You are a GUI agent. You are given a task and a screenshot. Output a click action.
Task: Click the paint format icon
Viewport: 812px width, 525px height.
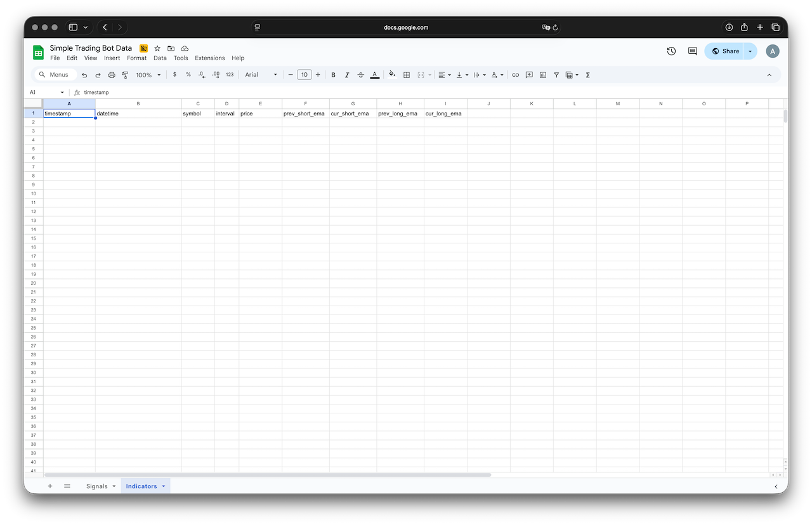pyautogui.click(x=125, y=75)
